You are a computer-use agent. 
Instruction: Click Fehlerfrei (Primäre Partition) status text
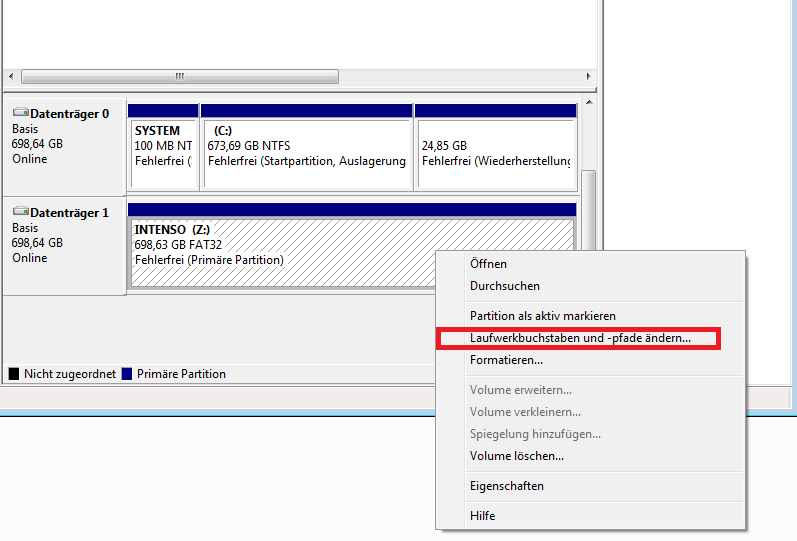point(209,260)
